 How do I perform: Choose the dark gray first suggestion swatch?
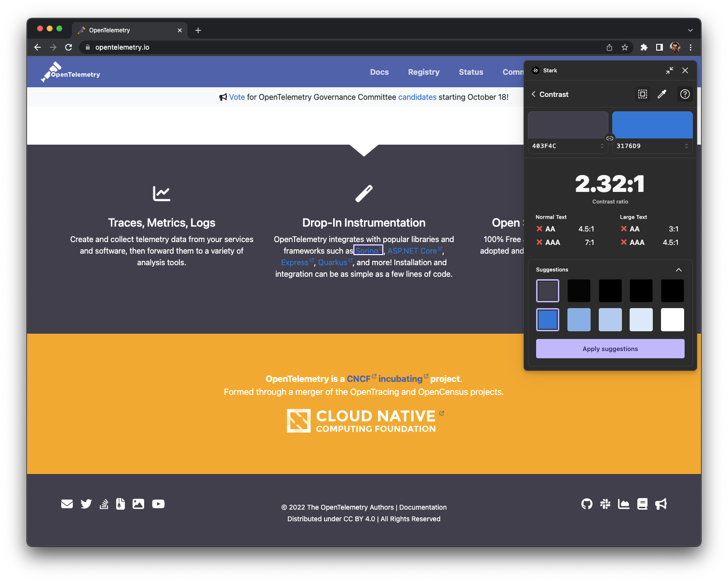[x=548, y=291]
